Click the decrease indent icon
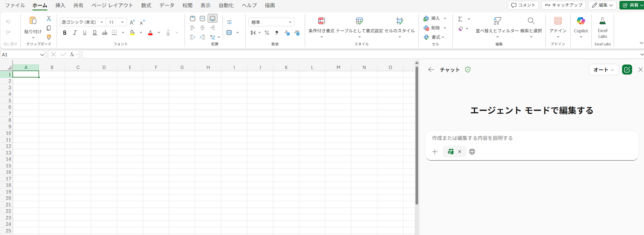The width and height of the screenshot is (644, 235). tap(193, 37)
